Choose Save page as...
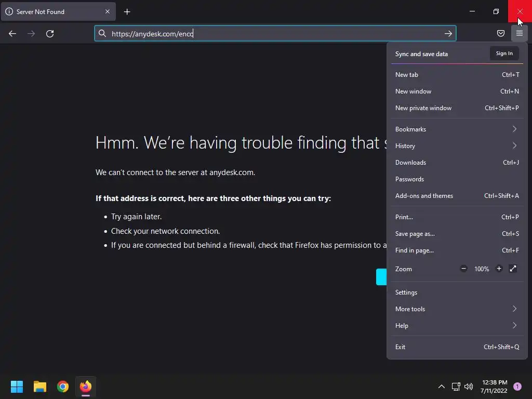The width and height of the screenshot is (532, 399). coord(457,234)
